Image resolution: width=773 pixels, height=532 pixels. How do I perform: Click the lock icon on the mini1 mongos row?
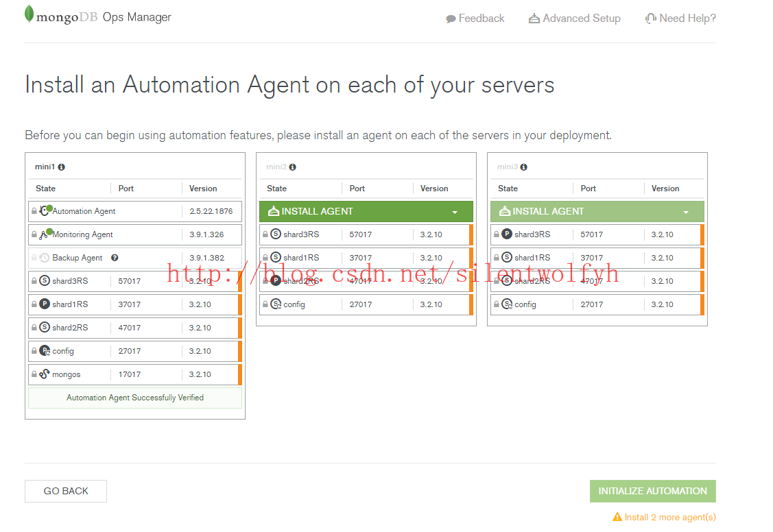[x=34, y=374]
